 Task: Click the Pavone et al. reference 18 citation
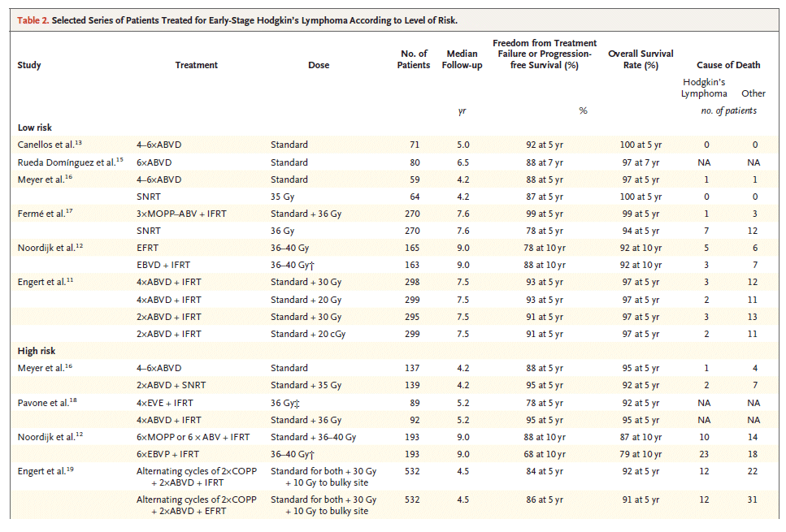click(x=47, y=403)
